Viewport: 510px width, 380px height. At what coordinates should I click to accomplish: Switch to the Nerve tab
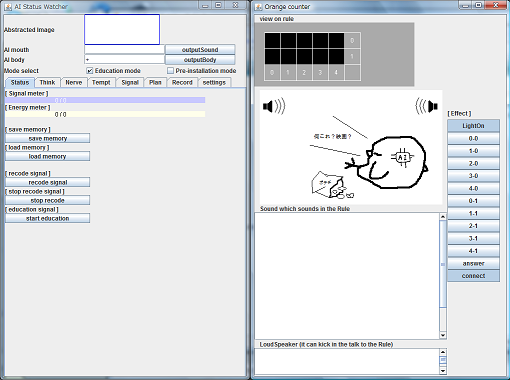(74, 82)
